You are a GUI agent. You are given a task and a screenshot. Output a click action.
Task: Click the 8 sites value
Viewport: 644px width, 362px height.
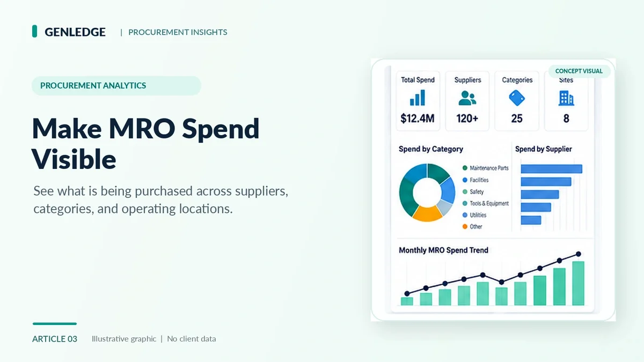(x=566, y=119)
